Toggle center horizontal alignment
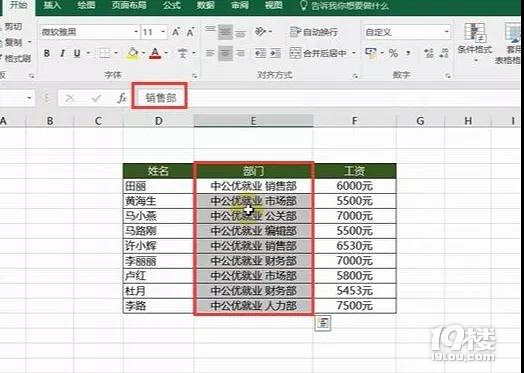The image size is (524, 373). coord(225,53)
